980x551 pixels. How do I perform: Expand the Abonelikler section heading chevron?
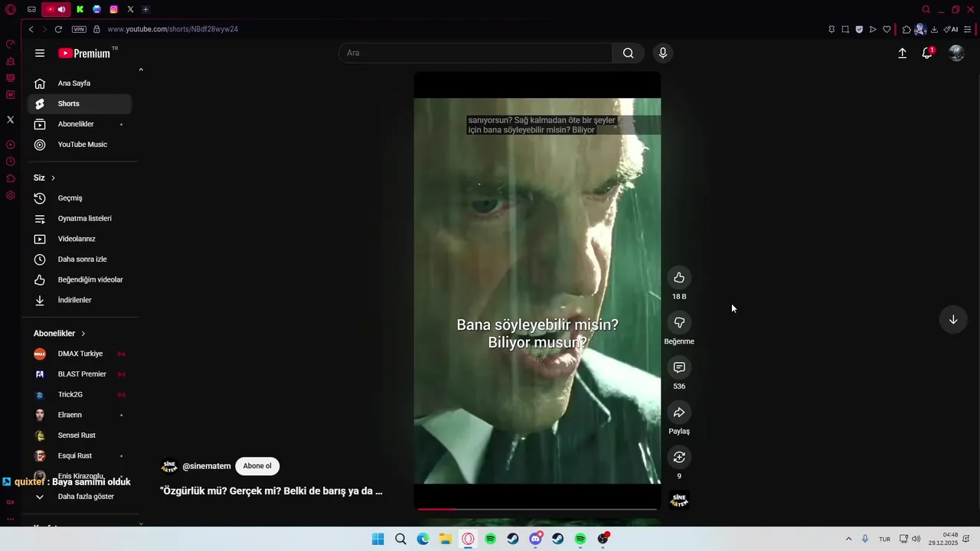(x=83, y=334)
